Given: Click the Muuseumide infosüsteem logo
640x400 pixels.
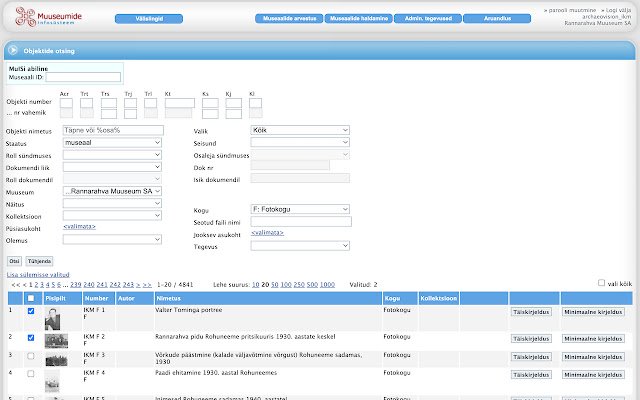Looking at the screenshot, I should tap(48, 17).
